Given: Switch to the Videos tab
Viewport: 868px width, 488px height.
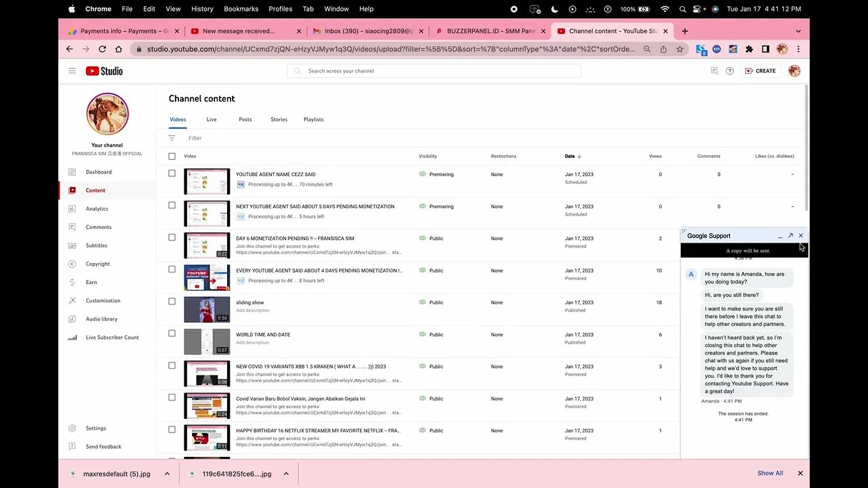Looking at the screenshot, I should [178, 119].
